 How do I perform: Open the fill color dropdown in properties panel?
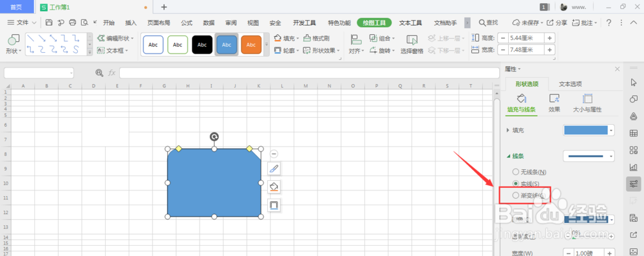coord(612,130)
